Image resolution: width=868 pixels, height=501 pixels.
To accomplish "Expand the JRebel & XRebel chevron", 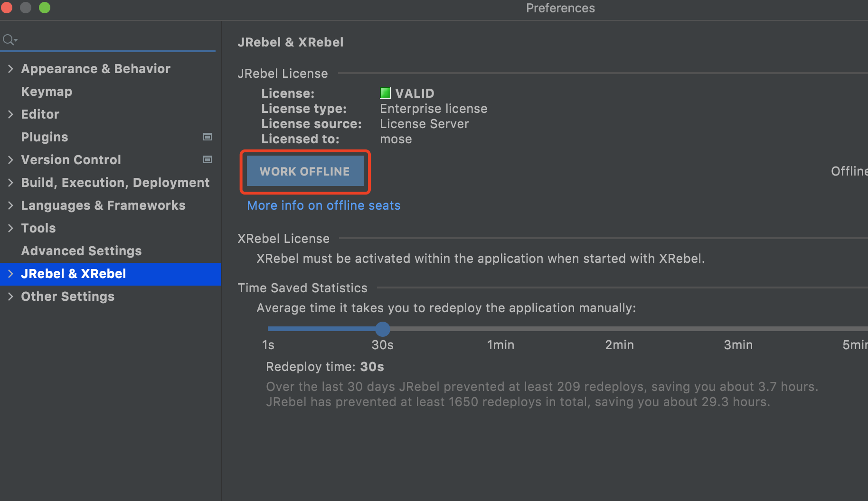I will (x=10, y=274).
